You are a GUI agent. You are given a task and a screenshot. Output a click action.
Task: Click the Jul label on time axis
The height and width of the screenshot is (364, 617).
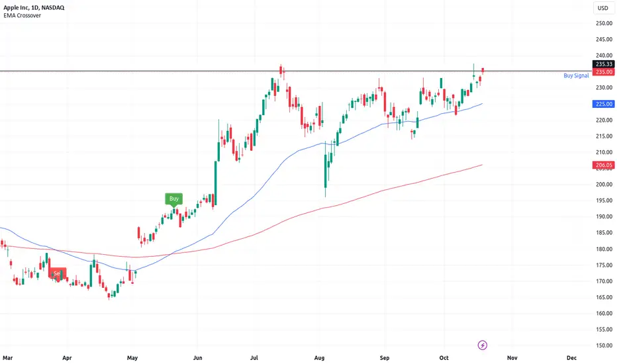pos(254,357)
